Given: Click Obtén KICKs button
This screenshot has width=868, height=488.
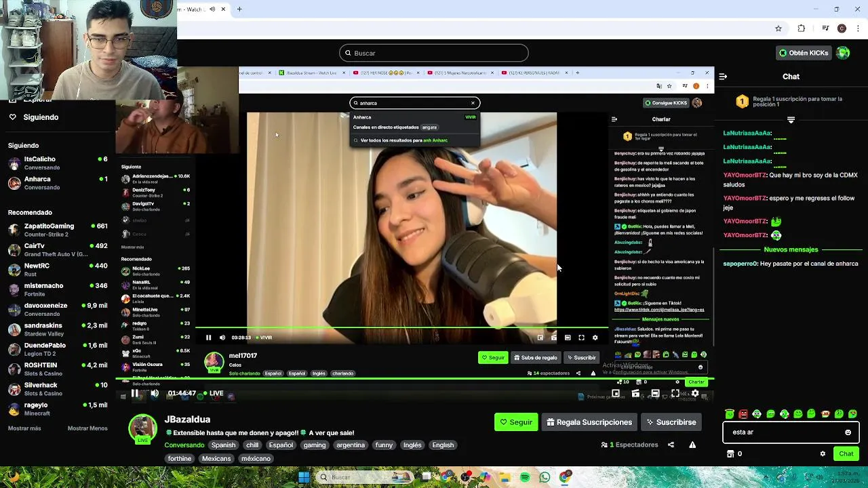Looking at the screenshot, I should [804, 53].
